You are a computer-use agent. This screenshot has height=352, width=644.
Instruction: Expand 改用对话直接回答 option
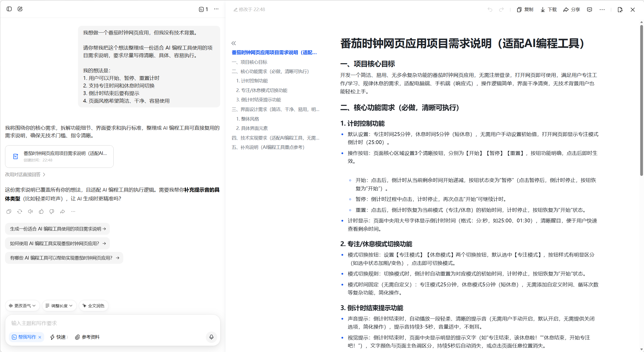[25, 175]
